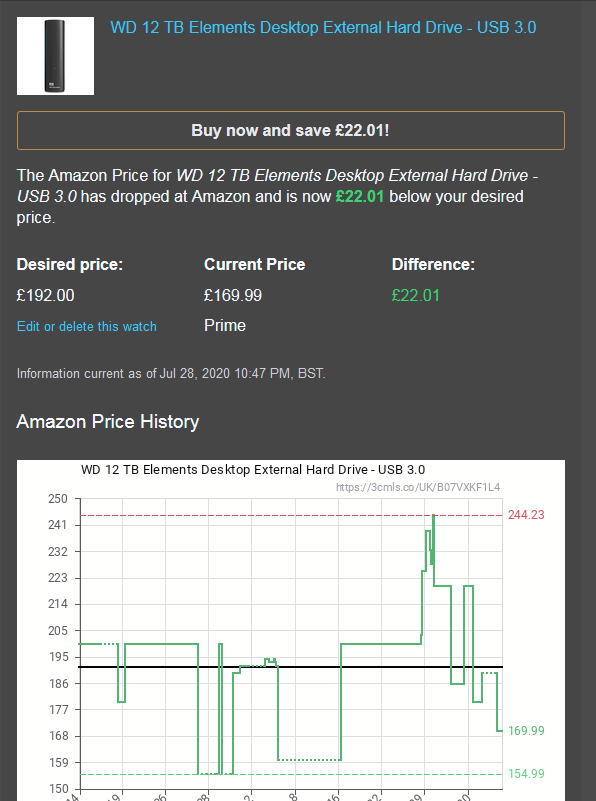Click the Amazon Price History heading
The height and width of the screenshot is (801, 596).
coord(108,421)
